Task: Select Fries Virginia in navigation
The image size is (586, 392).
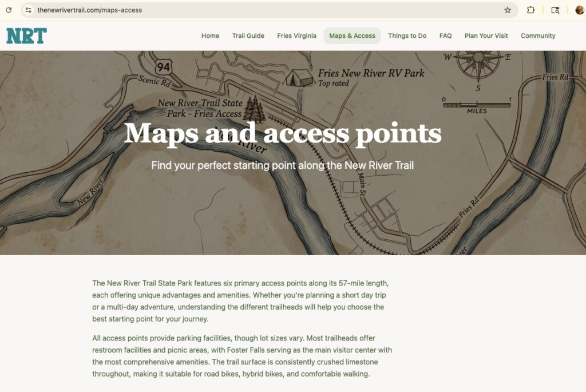Action: [296, 35]
